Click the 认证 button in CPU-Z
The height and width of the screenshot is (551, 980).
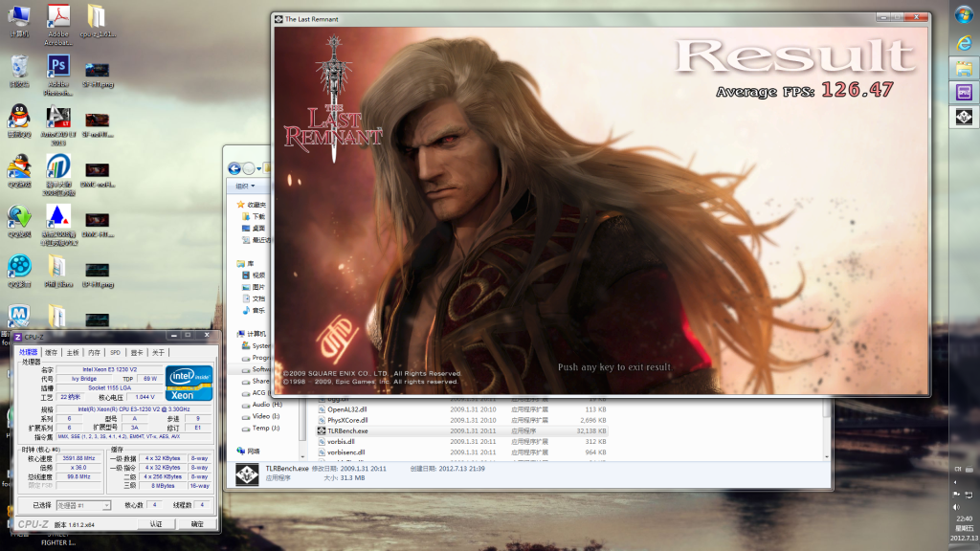(x=156, y=524)
